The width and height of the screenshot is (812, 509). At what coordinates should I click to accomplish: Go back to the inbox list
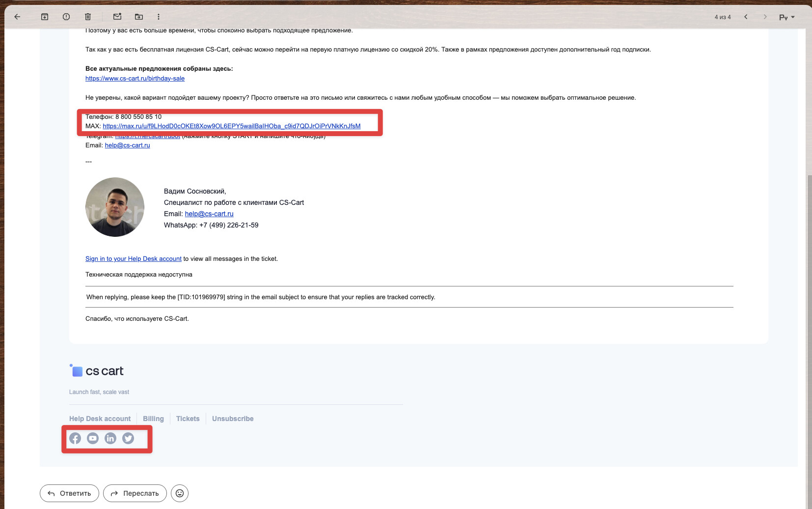click(x=17, y=17)
